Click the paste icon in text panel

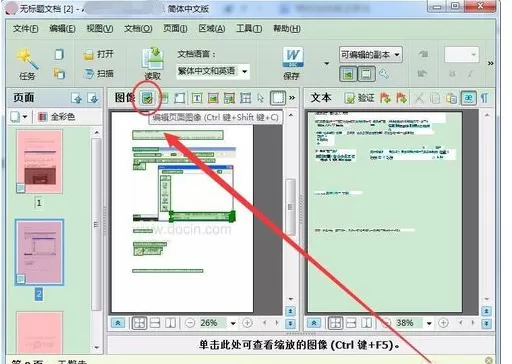point(451,98)
